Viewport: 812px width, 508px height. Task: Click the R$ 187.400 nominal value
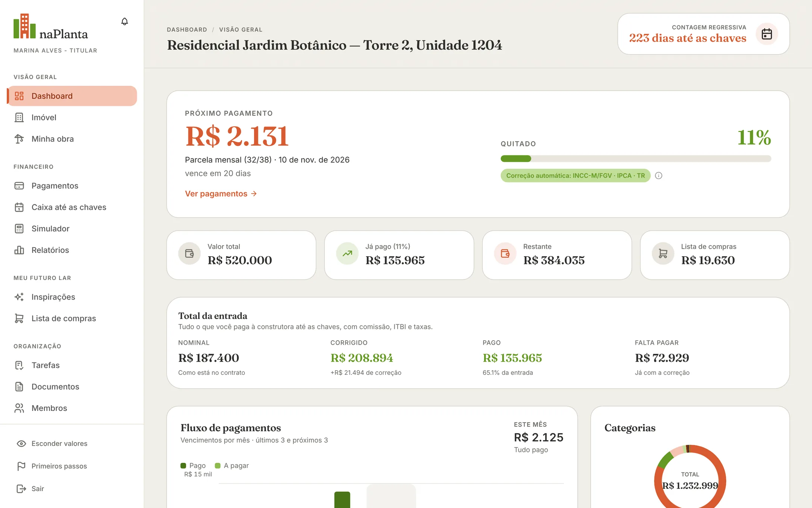pos(209,358)
